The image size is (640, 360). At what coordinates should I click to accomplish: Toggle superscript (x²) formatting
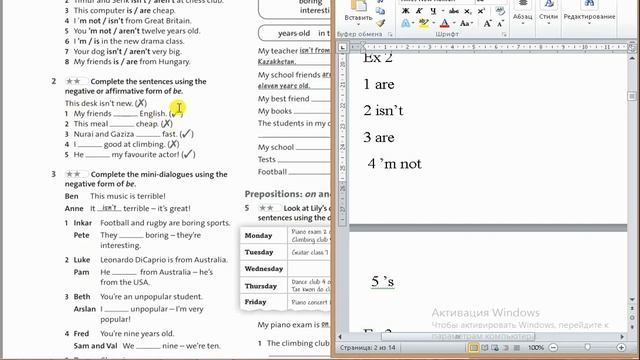[481, 11]
